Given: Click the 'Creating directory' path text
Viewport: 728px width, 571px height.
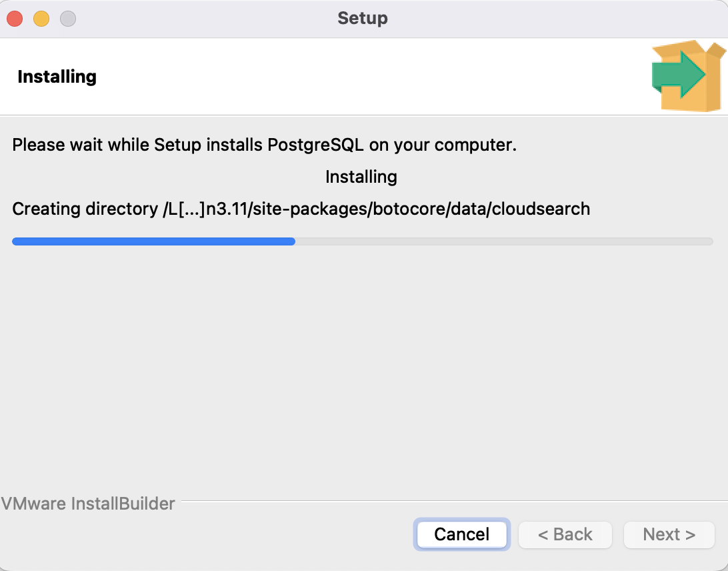Looking at the screenshot, I should tap(301, 209).
